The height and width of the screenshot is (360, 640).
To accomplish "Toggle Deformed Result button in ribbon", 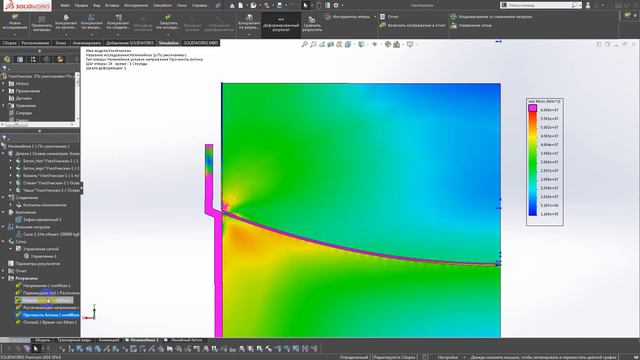I will (x=281, y=24).
